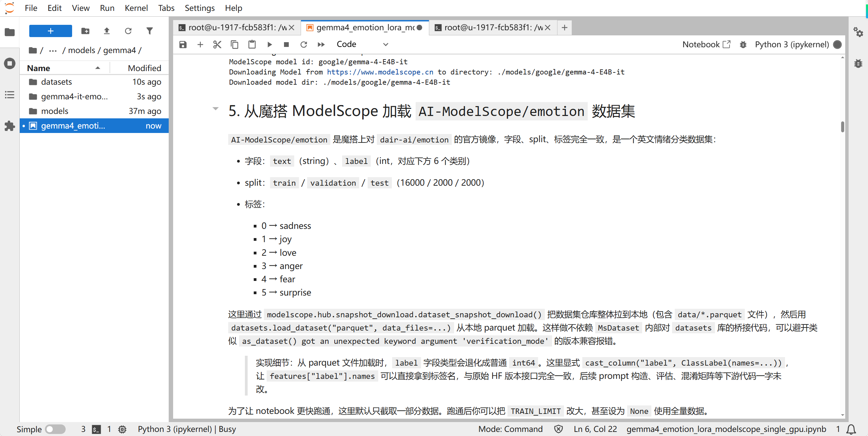Screen dimensions: 868x436
Task: Create a new folder in file browser
Action: click(85, 31)
